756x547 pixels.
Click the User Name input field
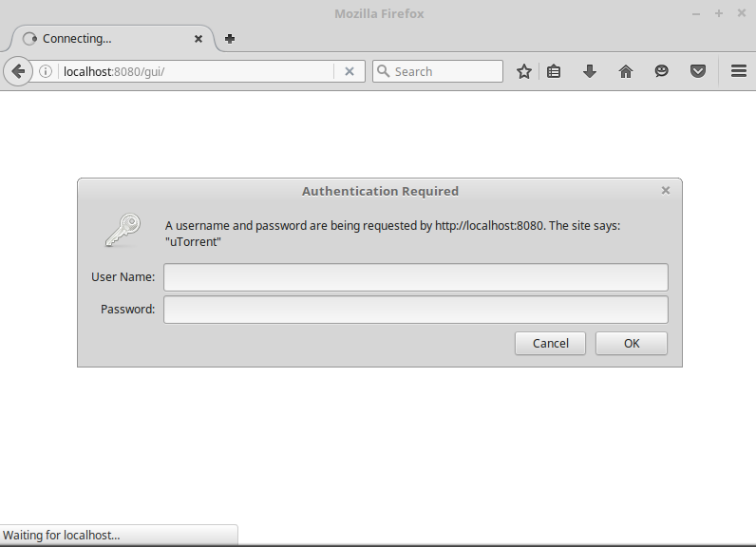coord(416,277)
